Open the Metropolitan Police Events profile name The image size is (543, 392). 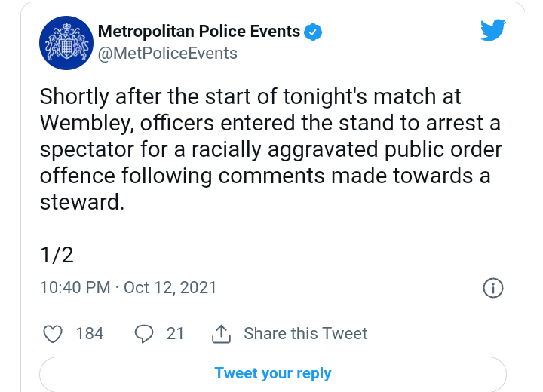[199, 31]
